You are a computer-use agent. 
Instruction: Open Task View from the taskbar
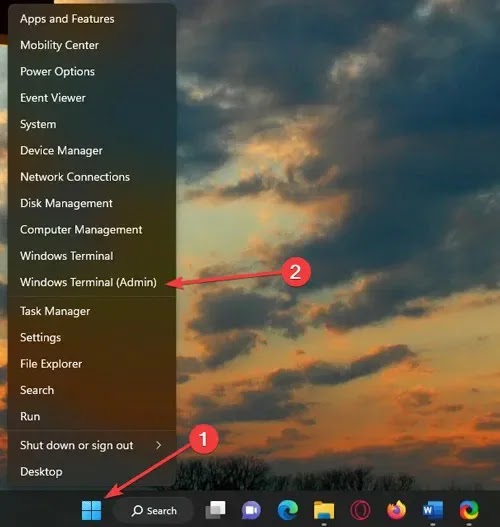coord(215,510)
